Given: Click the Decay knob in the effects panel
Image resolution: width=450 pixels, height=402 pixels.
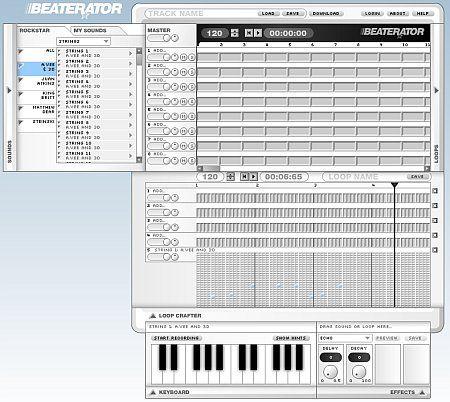Looking at the screenshot, I should click(359, 372).
